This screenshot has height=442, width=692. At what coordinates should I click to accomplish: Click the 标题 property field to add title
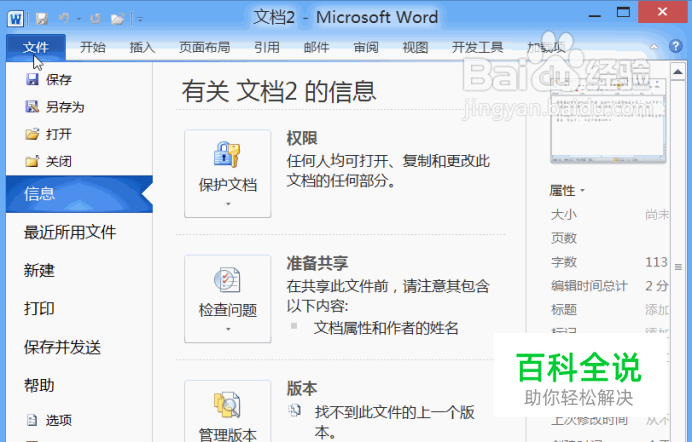click(657, 310)
